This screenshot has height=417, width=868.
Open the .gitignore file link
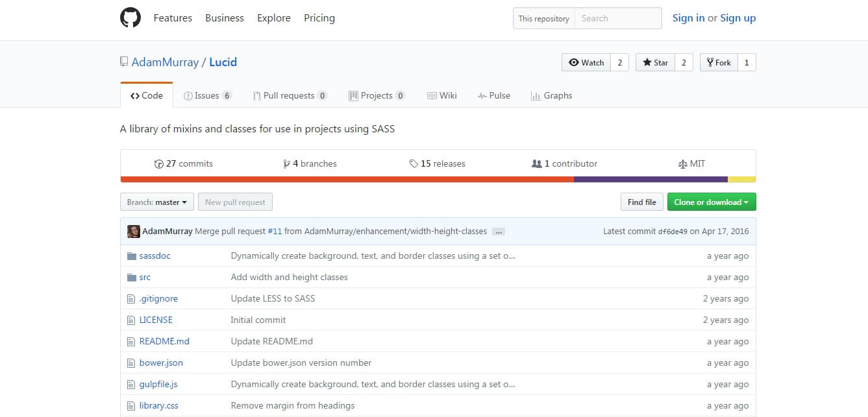coord(158,298)
